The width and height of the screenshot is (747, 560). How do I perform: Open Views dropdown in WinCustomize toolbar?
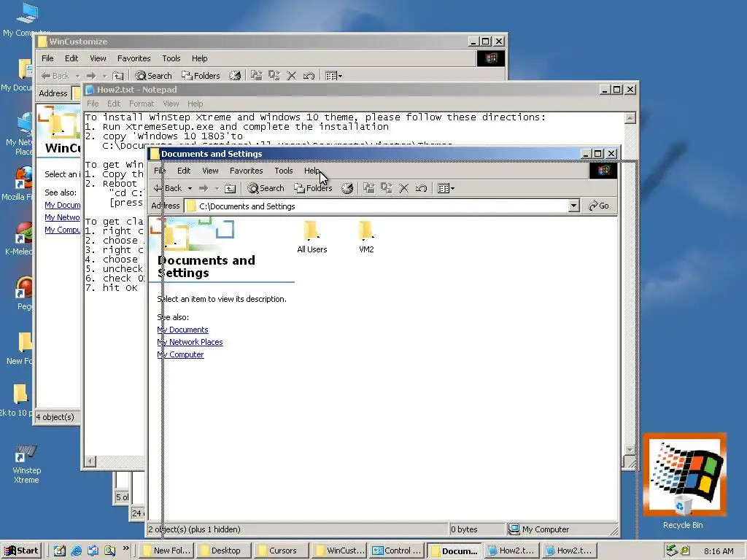tap(333, 76)
